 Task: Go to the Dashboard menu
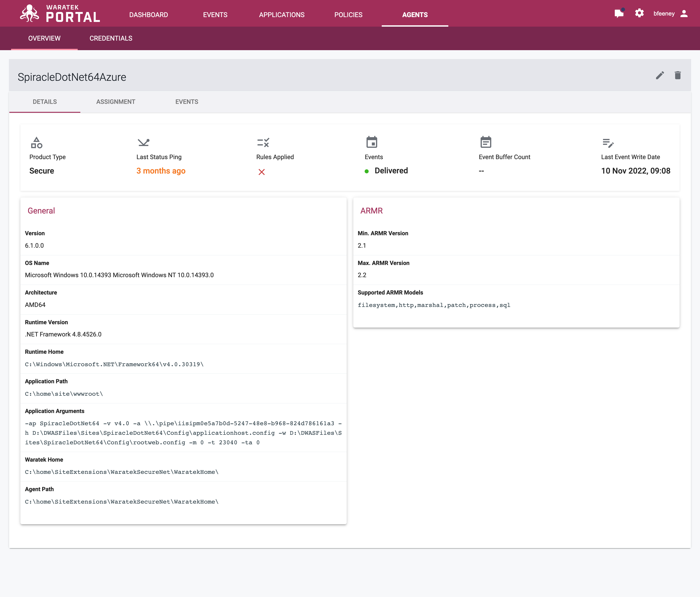click(x=149, y=15)
